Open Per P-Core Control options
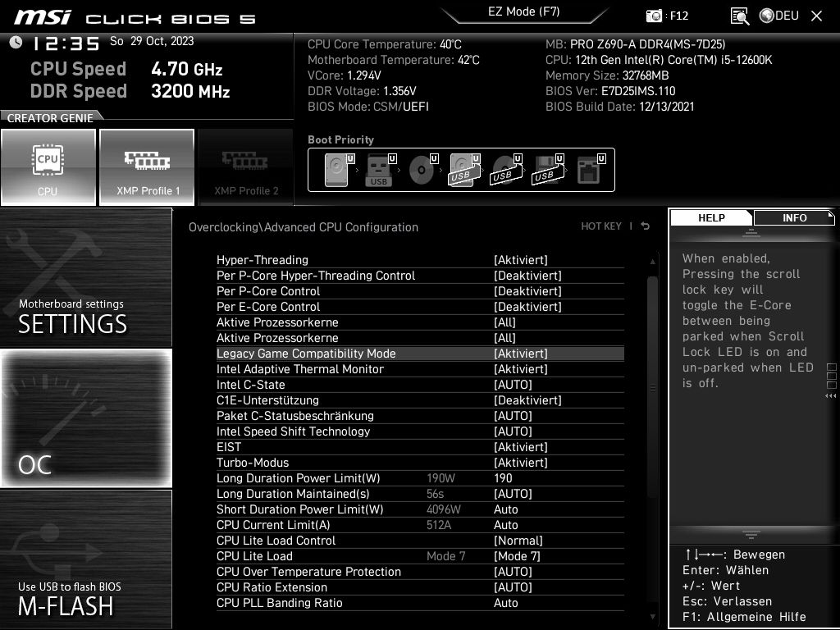This screenshot has height=630, width=840. point(420,291)
